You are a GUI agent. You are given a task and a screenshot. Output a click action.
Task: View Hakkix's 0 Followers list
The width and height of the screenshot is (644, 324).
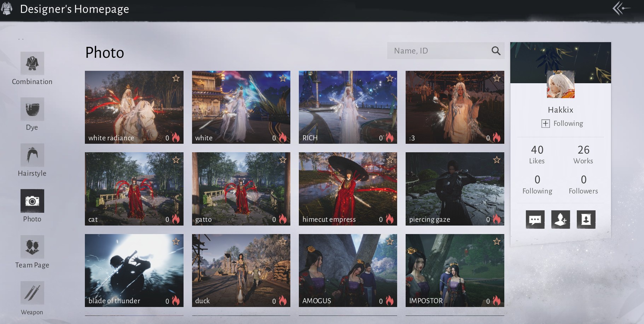tap(584, 184)
